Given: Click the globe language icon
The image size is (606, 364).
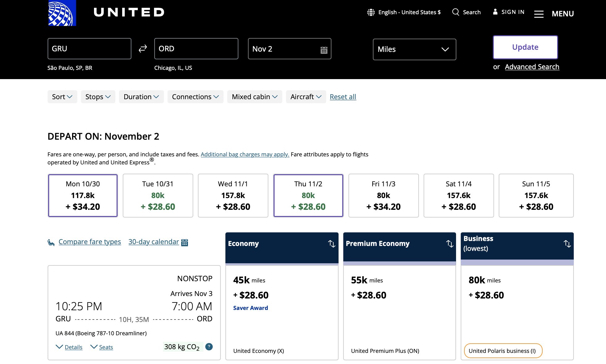Looking at the screenshot, I should pyautogui.click(x=371, y=12).
